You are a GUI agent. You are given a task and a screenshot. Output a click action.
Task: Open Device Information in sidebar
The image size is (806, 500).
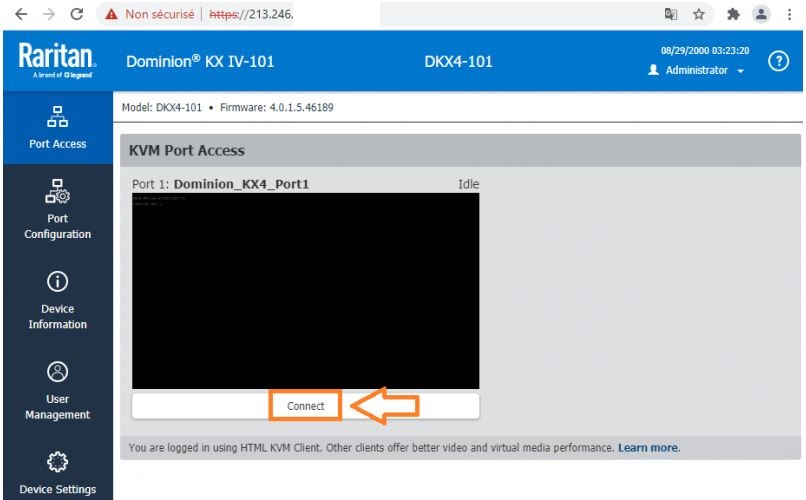tap(58, 300)
